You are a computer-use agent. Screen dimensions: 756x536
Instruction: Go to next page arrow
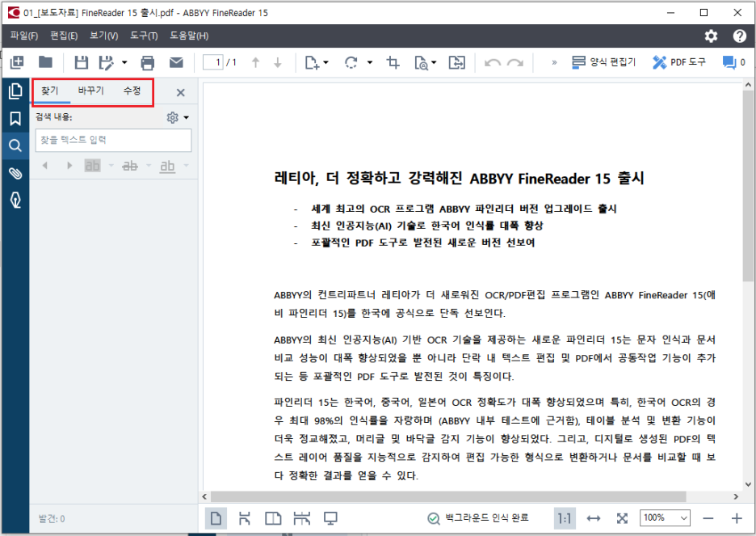278,62
